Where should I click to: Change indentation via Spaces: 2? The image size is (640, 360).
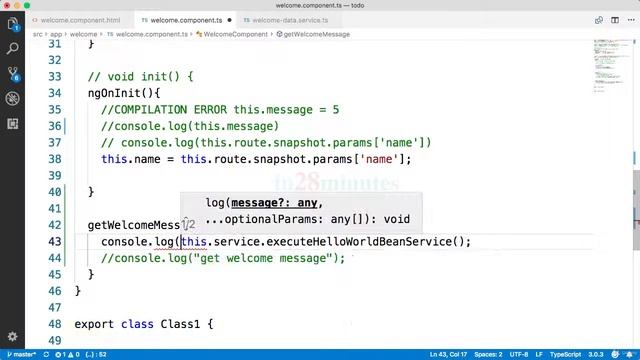coord(488,354)
